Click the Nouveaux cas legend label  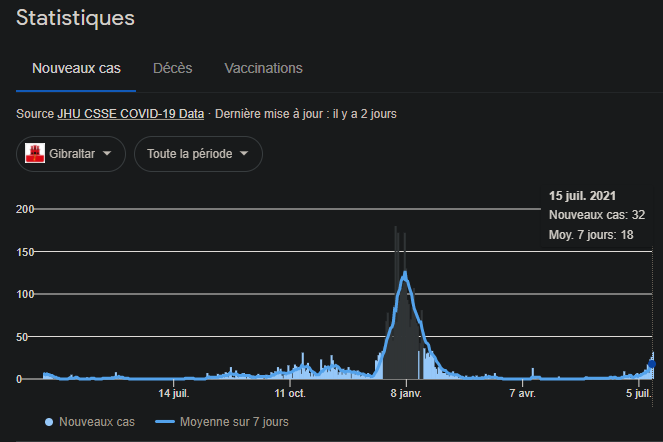97,422
